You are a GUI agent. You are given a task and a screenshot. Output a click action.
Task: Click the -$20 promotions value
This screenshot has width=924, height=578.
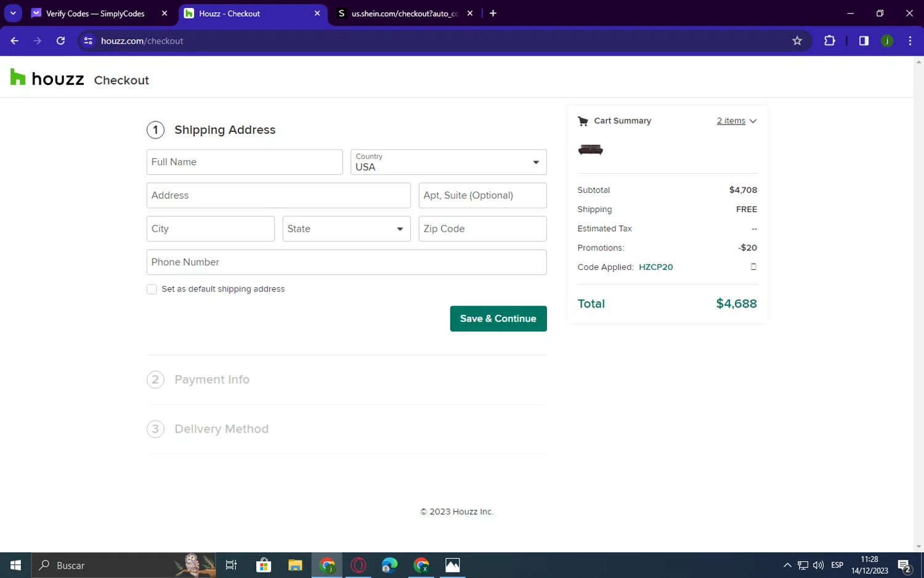pyautogui.click(x=747, y=248)
